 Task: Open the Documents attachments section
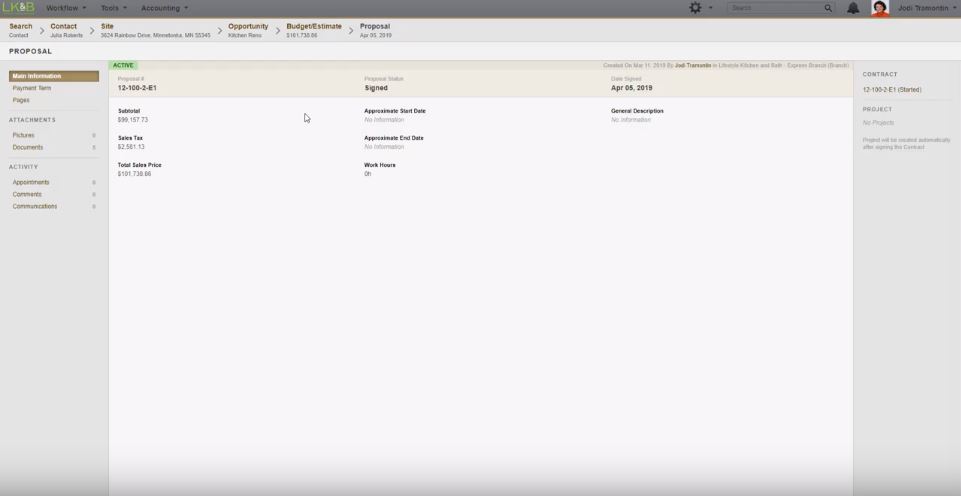28,147
